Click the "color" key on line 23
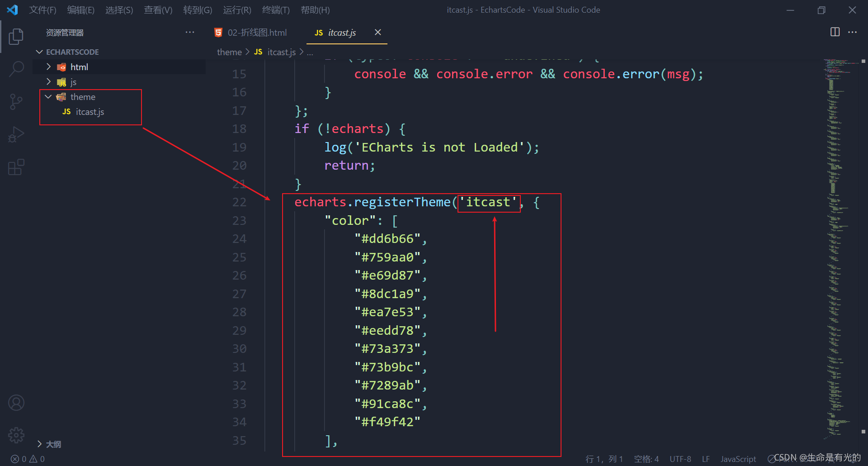 coord(350,221)
